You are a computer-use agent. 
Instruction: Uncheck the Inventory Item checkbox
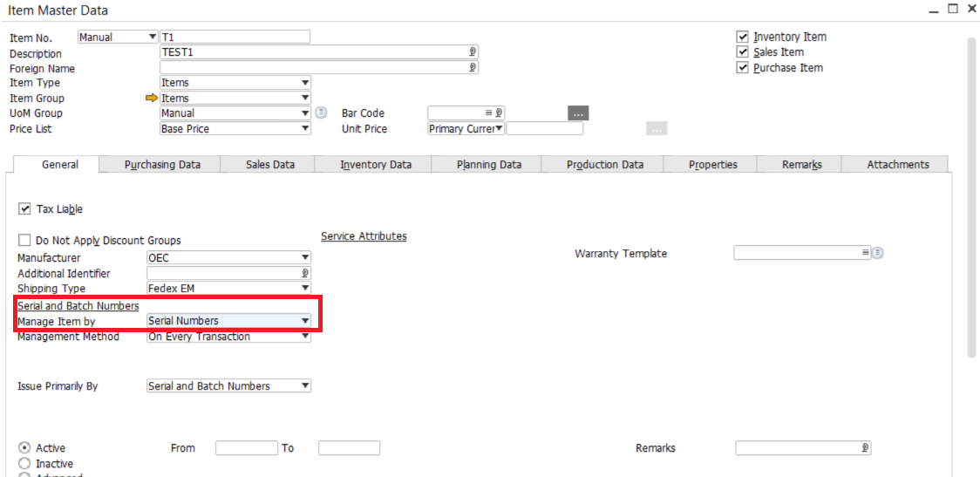coord(743,37)
